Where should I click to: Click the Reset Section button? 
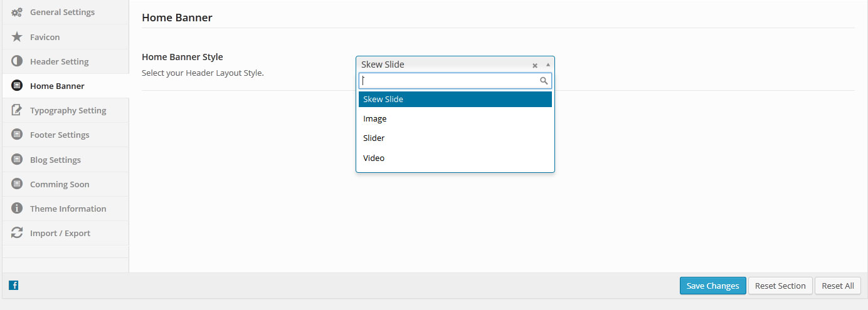tap(780, 286)
